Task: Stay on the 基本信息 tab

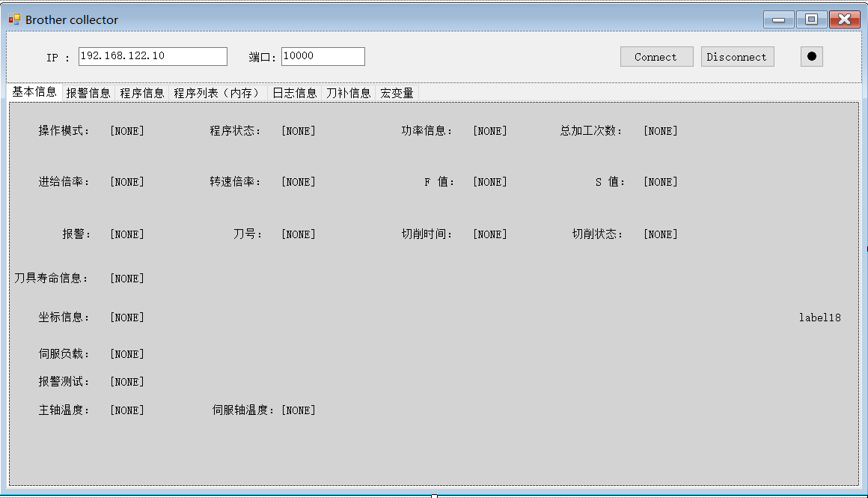Action: (x=34, y=93)
